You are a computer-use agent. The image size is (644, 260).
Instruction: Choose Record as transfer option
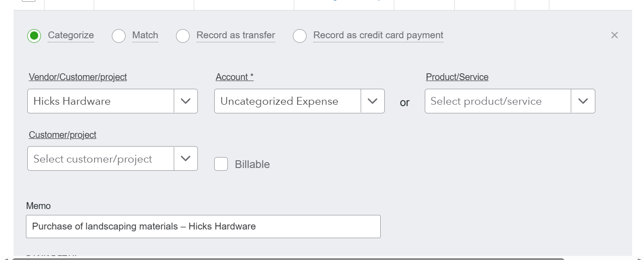[x=183, y=36]
